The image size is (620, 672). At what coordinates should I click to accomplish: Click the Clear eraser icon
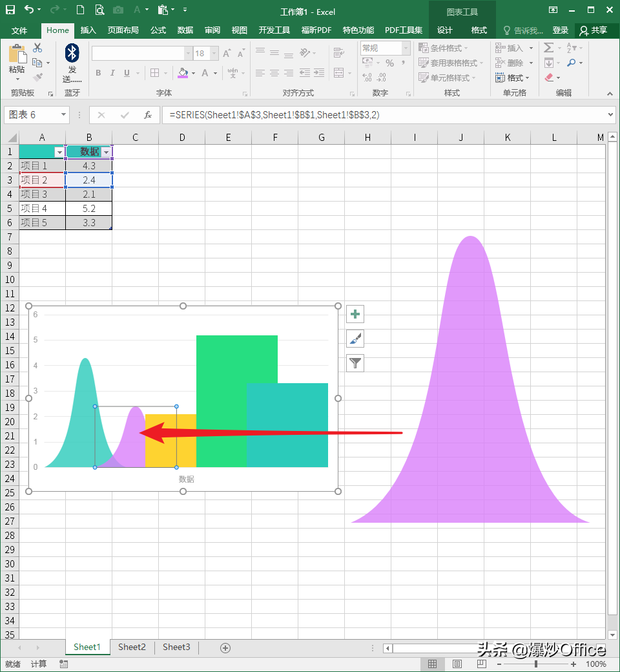[549, 78]
